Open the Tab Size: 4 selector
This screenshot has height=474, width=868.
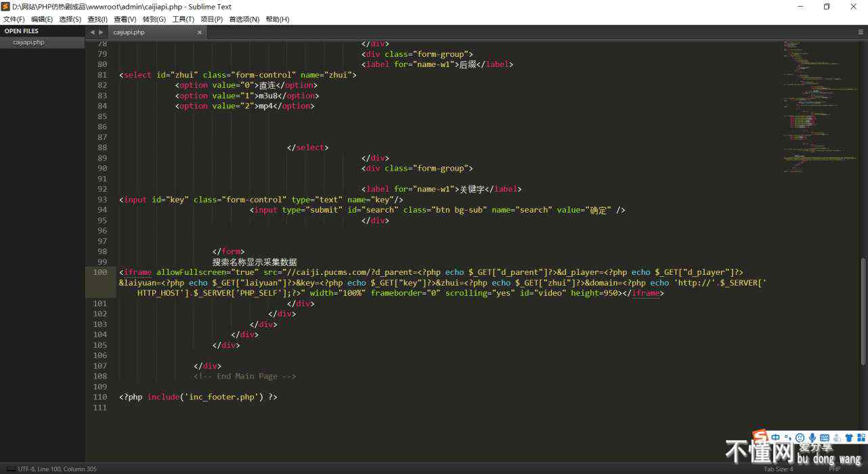[x=778, y=469]
